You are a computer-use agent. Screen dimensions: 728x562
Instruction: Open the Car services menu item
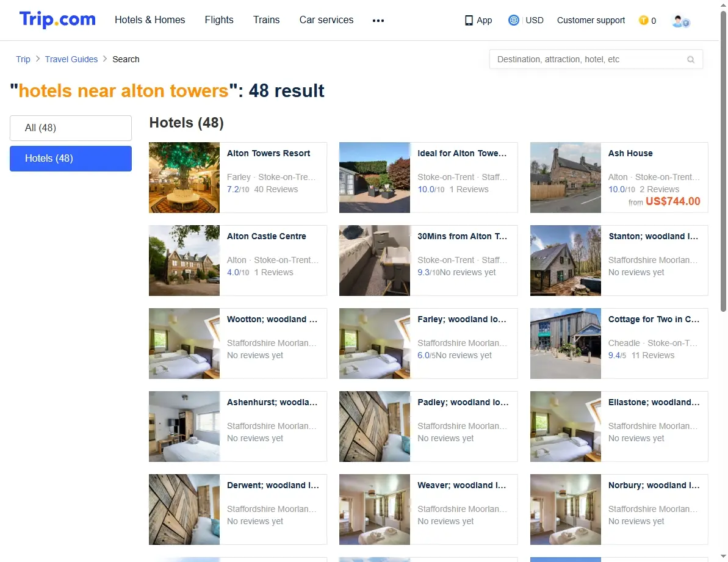[x=326, y=20]
